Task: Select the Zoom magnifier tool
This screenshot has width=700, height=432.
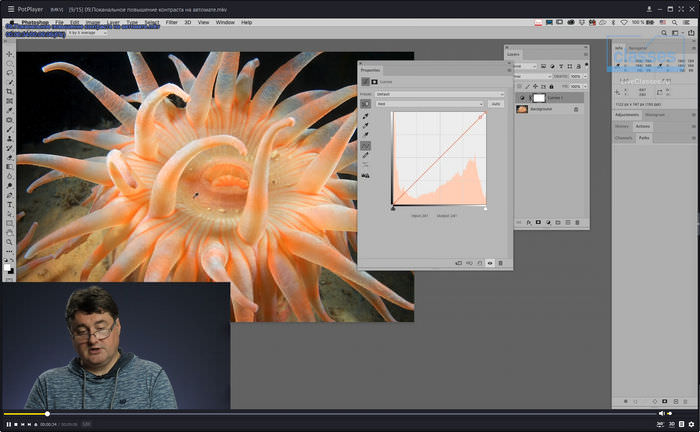Action: click(9, 242)
